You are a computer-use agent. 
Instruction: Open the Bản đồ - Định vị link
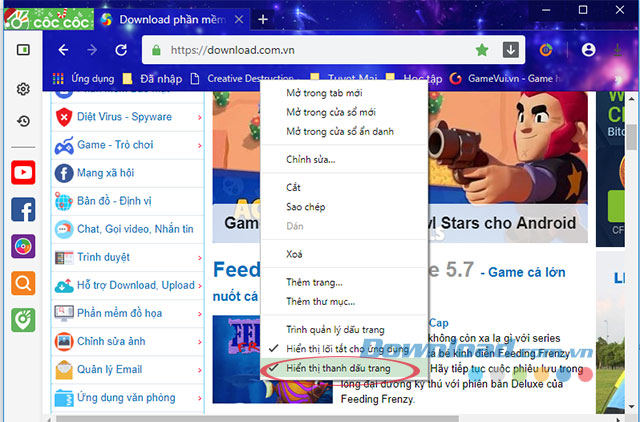[x=114, y=201]
